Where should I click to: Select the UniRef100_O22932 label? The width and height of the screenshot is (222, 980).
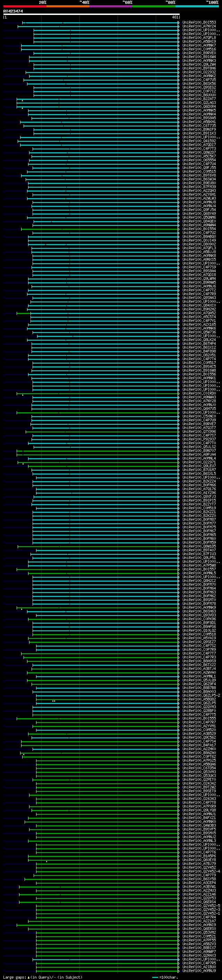coord(199,72)
